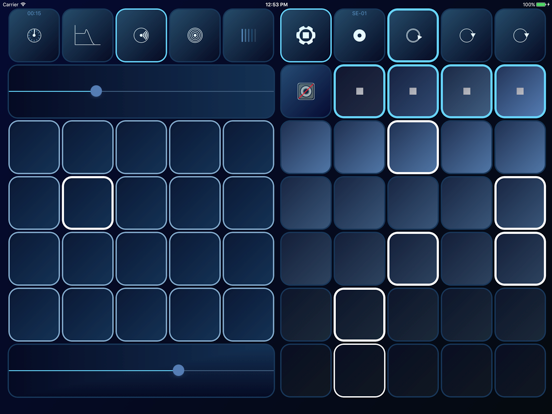Tap the battery indicator in status bar
The image size is (552, 414).
coord(542,4)
